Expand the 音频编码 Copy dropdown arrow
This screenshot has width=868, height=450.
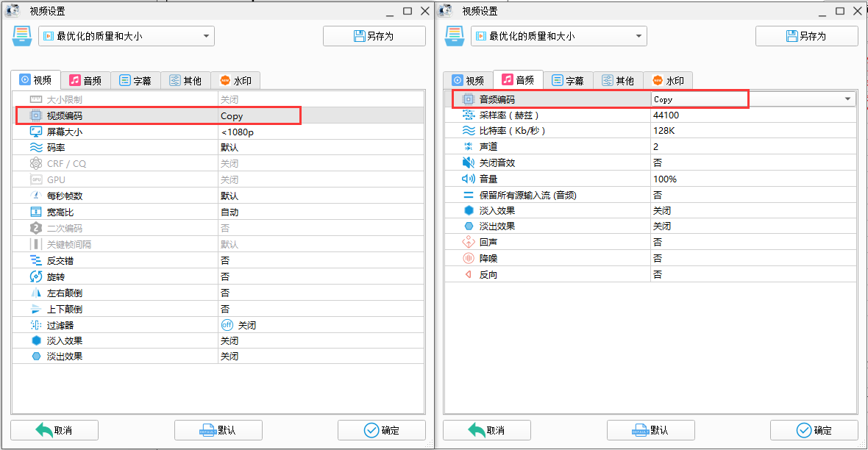pos(847,99)
